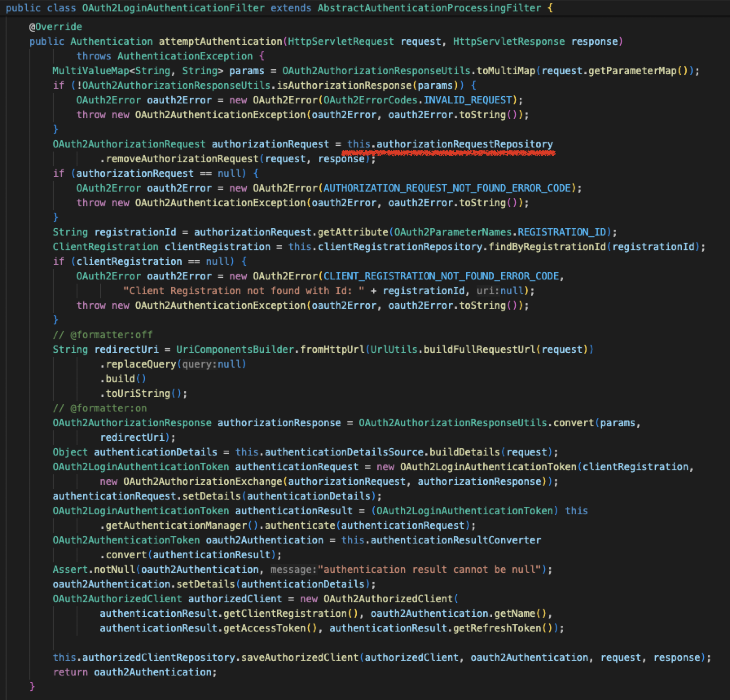Click the isAuthorizationResponse method call
730x700 pixels.
pos(344,86)
